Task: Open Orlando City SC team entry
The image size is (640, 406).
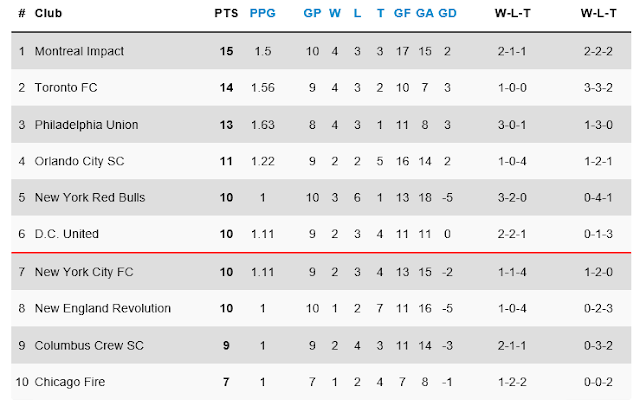Action: click(321, 161)
